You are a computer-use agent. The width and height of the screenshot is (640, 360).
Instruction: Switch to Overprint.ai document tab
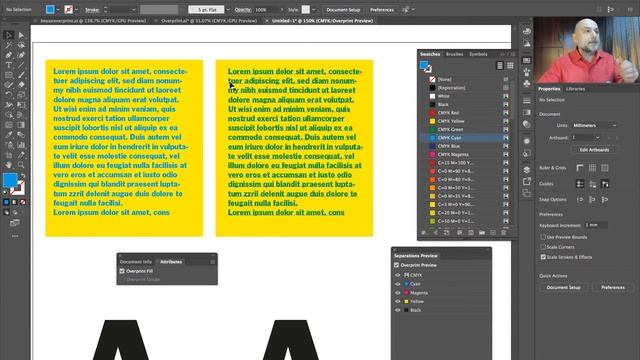pos(209,20)
